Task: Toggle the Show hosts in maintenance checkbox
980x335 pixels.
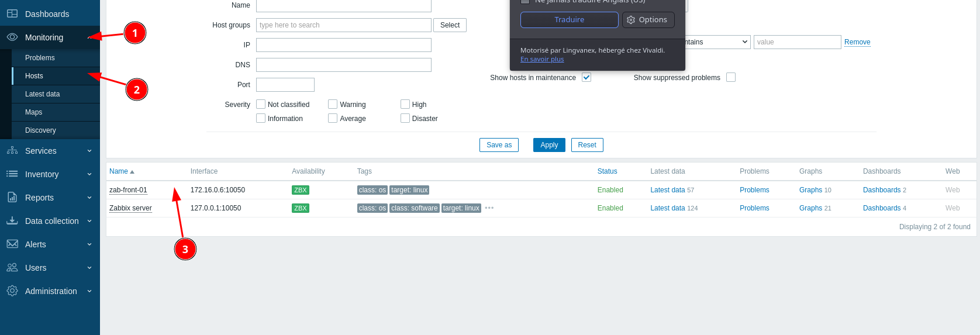Action: pyautogui.click(x=586, y=77)
